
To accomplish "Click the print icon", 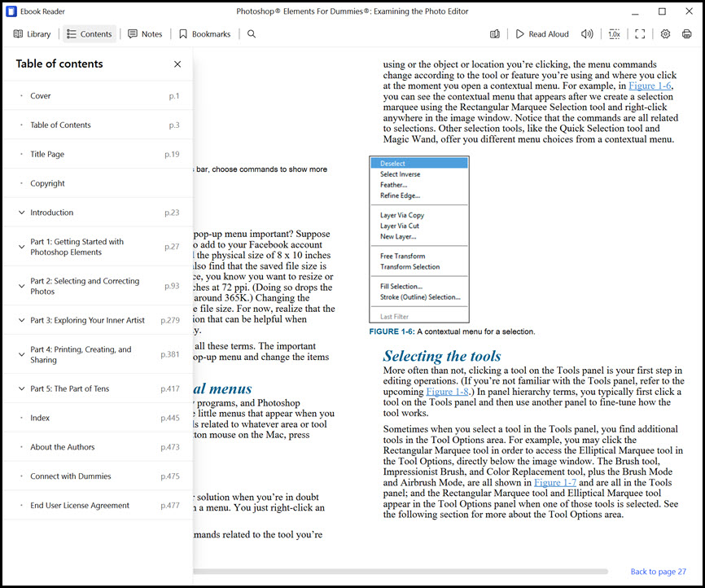I will pos(686,33).
